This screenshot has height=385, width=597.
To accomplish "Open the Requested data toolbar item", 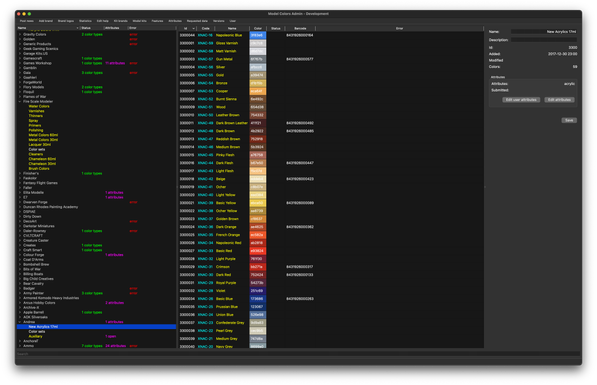I will click(x=197, y=21).
